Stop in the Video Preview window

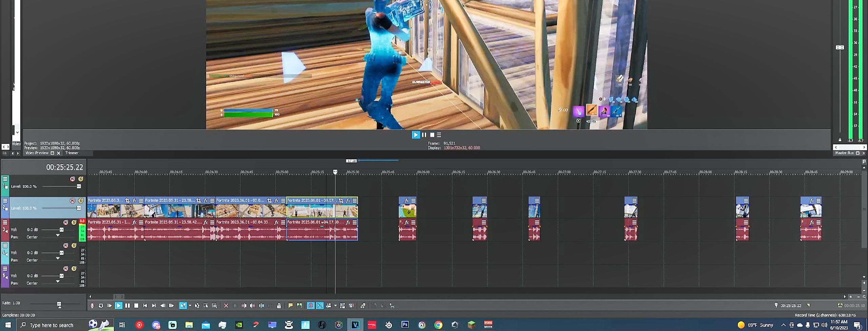(x=432, y=135)
